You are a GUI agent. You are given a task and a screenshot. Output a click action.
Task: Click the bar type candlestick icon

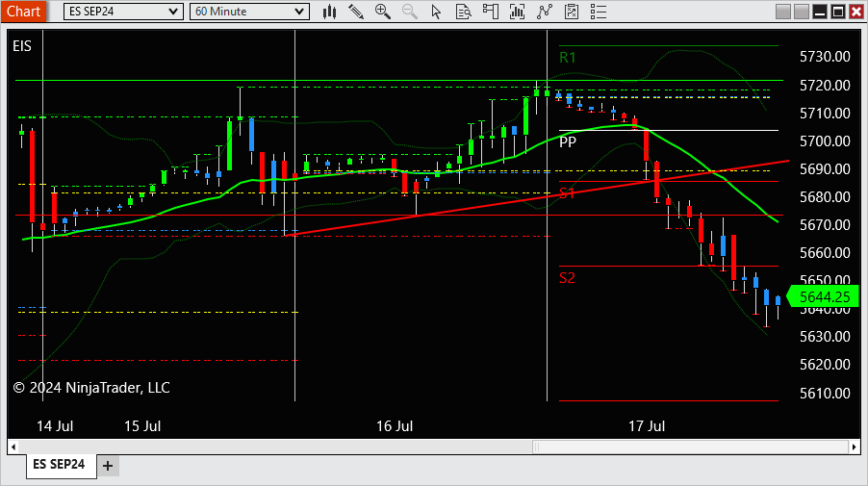[x=329, y=12]
